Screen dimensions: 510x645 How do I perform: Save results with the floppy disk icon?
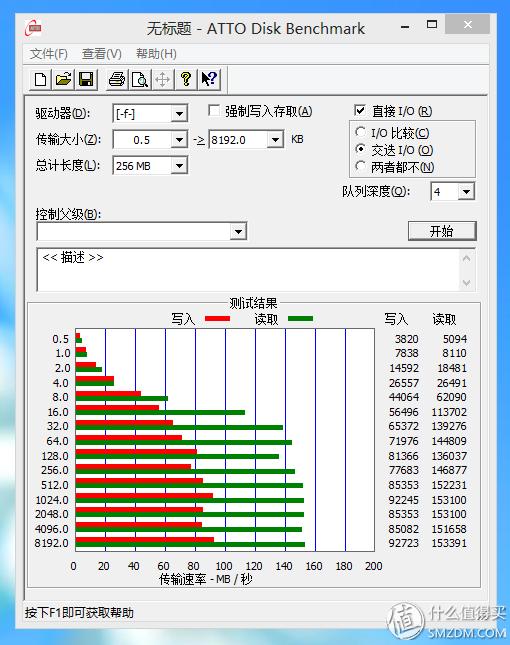[86, 79]
